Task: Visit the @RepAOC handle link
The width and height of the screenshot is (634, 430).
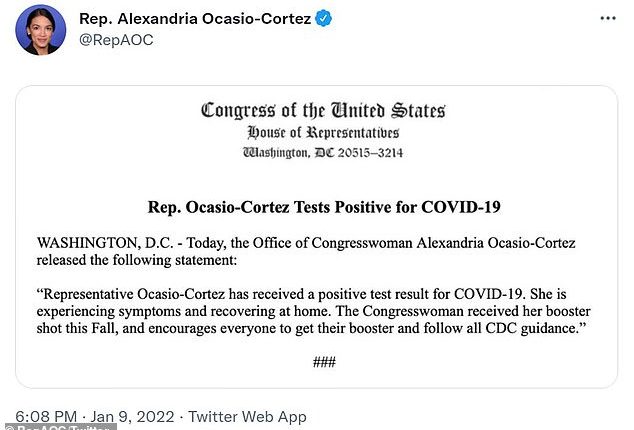Action: [116, 40]
